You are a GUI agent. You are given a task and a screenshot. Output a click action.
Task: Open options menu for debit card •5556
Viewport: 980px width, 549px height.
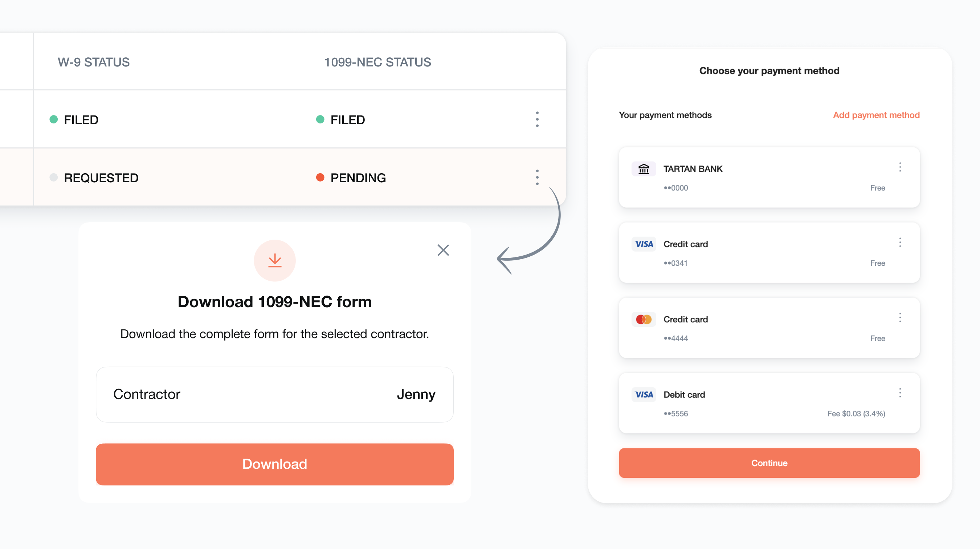(x=900, y=393)
